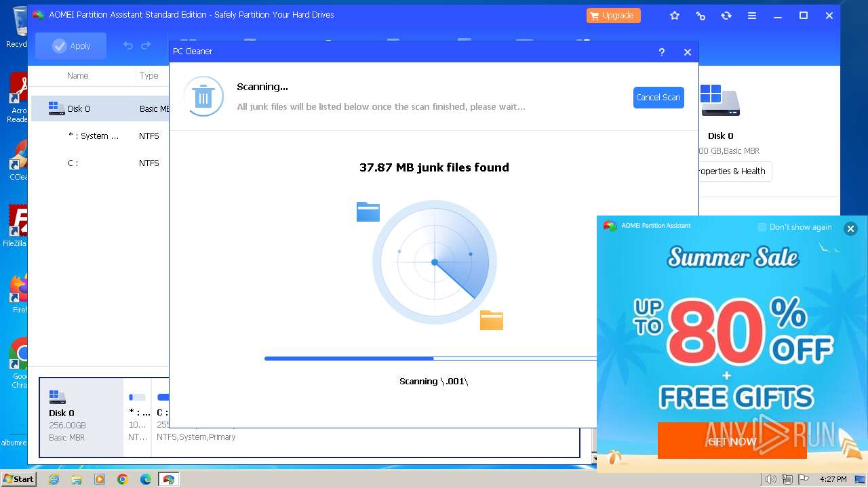This screenshot has height=488, width=868.
Task: Click the 37.87 MB junk files found text
Action: point(434,167)
